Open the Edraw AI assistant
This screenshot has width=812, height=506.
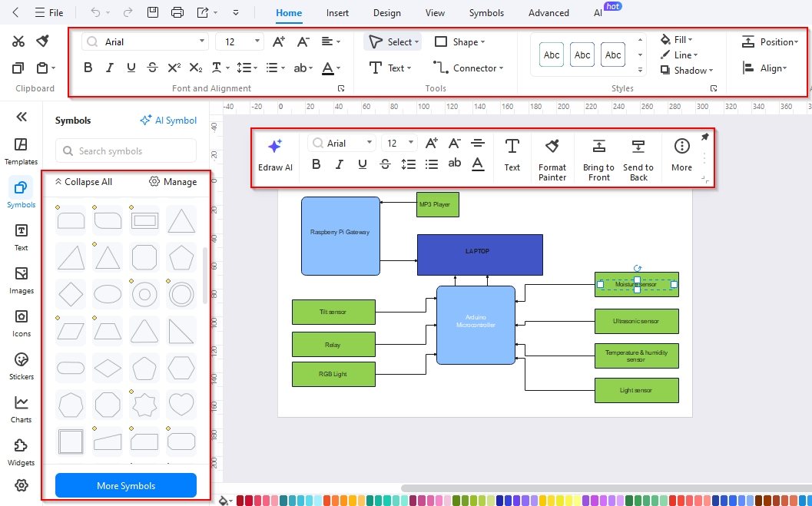[x=275, y=154]
